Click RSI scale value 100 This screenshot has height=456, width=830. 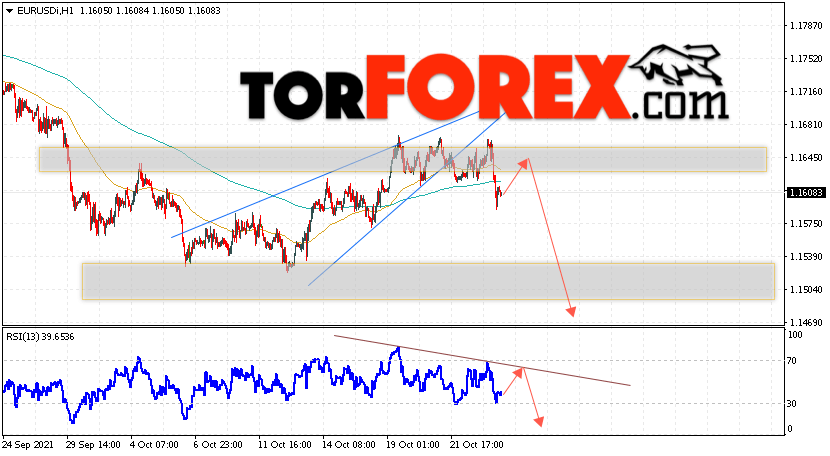click(795, 335)
